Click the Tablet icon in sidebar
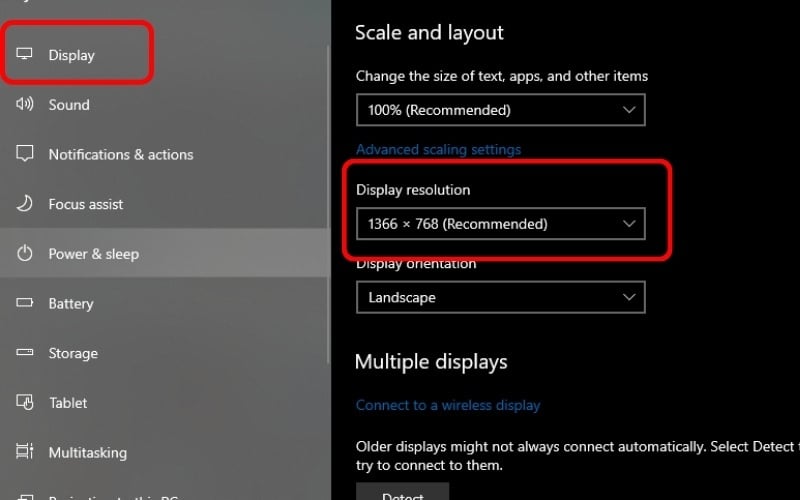Screen dimensions: 800x500 tap(25, 403)
